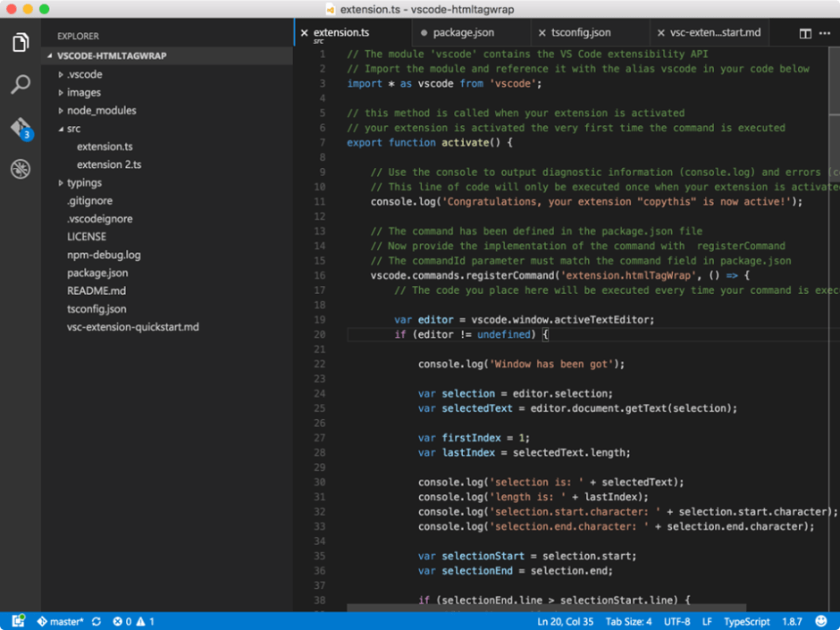This screenshot has height=630, width=840.
Task: Open vsc-extension-quickstart.md in the explorer
Action: tap(133, 327)
